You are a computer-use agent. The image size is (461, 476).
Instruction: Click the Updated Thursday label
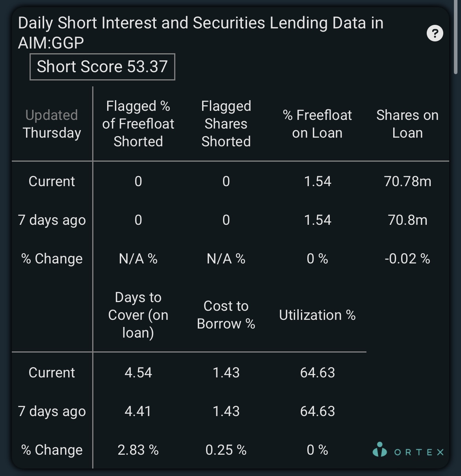pos(52,124)
